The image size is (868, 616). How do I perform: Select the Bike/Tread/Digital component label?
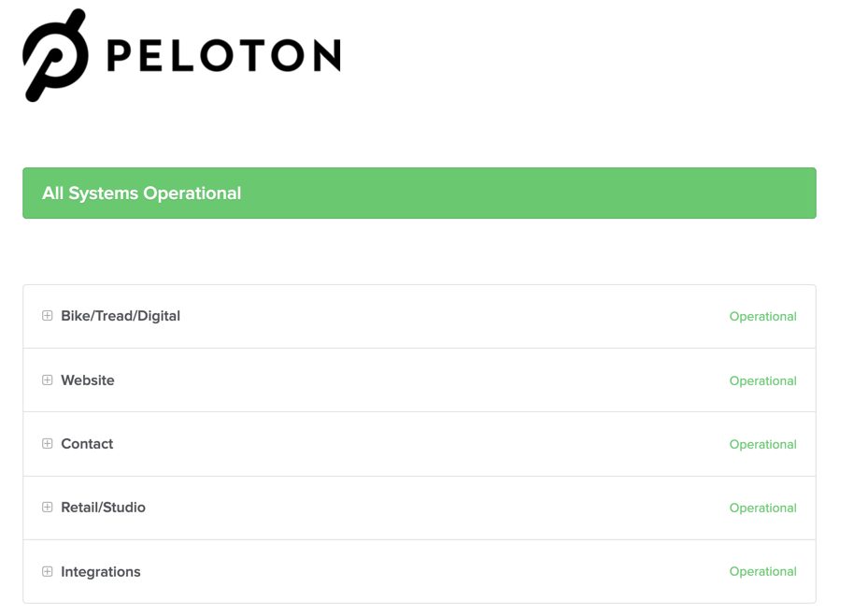121,316
